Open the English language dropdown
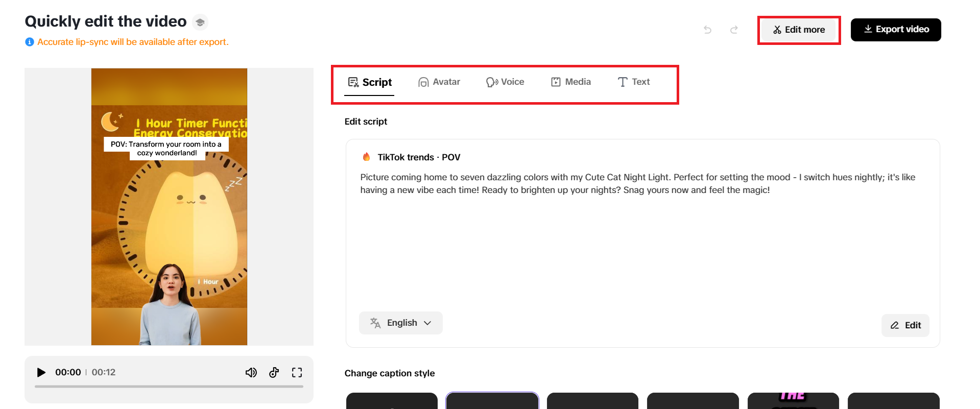Viewport: 980px width, 409px height. 401,323
